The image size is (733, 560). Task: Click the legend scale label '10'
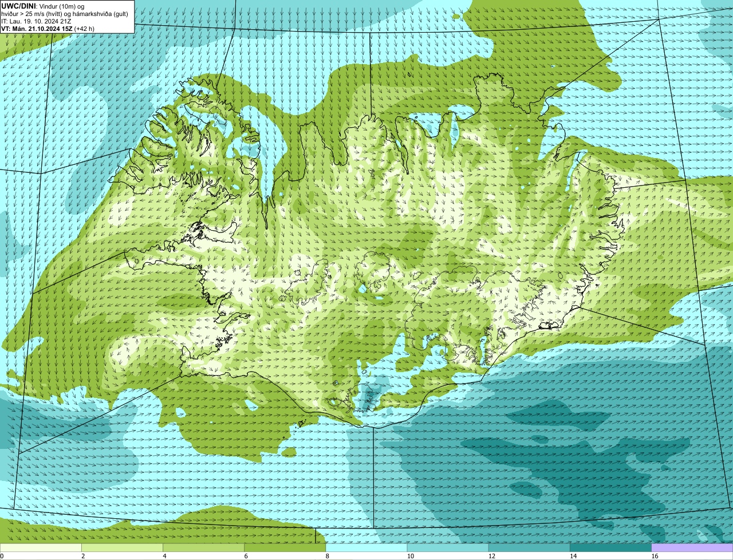point(410,556)
